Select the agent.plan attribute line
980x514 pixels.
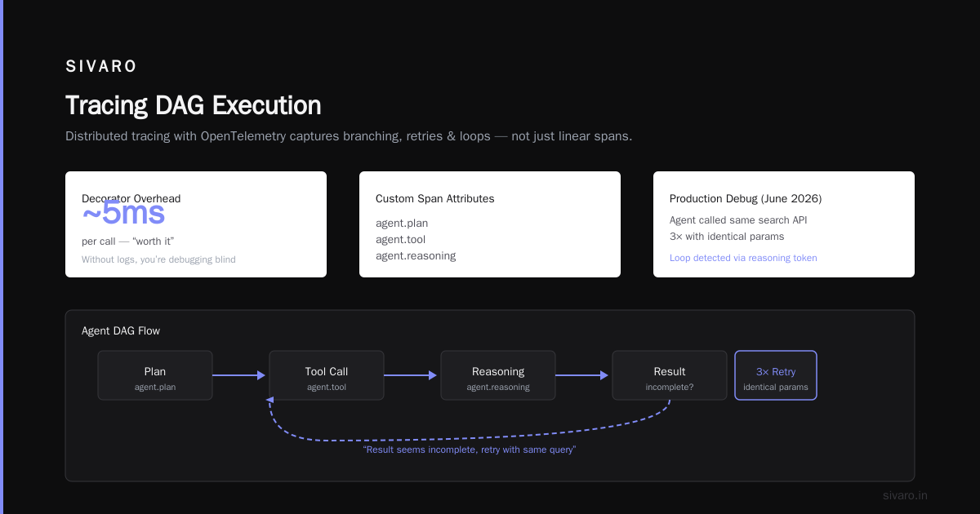402,223
